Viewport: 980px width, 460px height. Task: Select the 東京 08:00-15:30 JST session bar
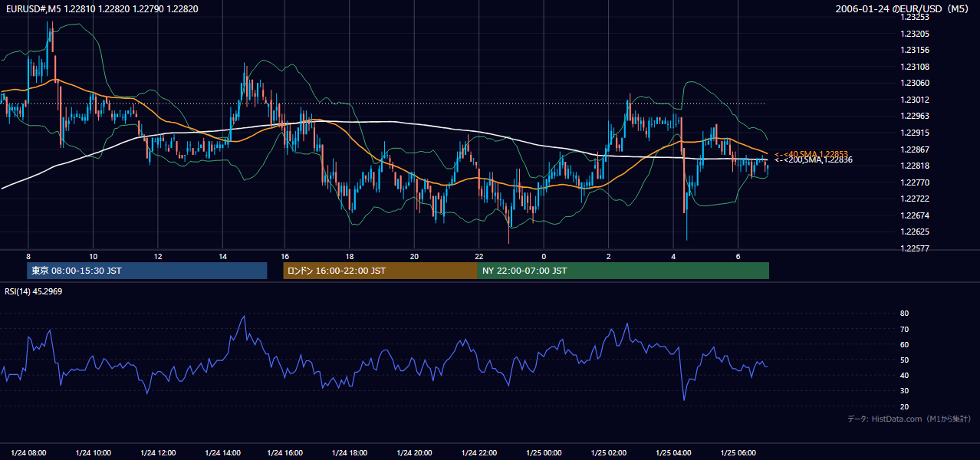click(x=147, y=271)
